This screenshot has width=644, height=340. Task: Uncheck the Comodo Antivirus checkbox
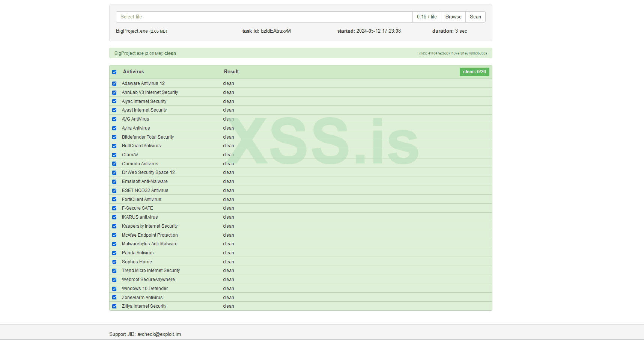coord(114,164)
